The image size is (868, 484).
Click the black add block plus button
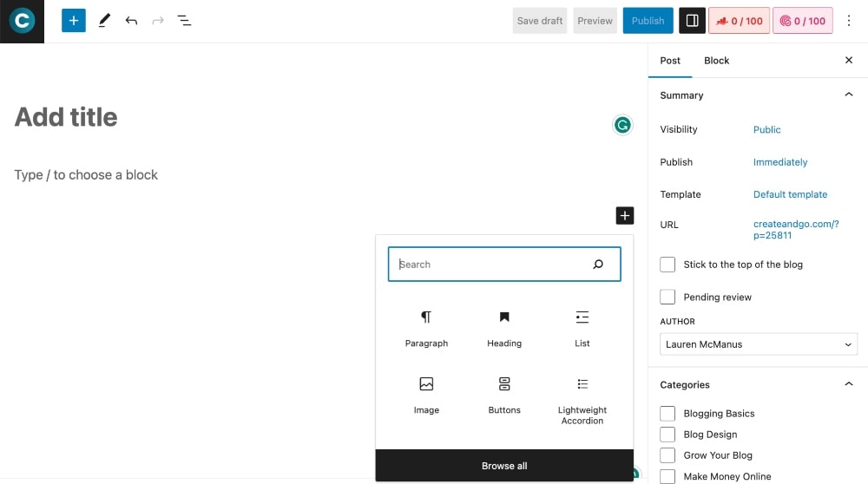tap(624, 216)
